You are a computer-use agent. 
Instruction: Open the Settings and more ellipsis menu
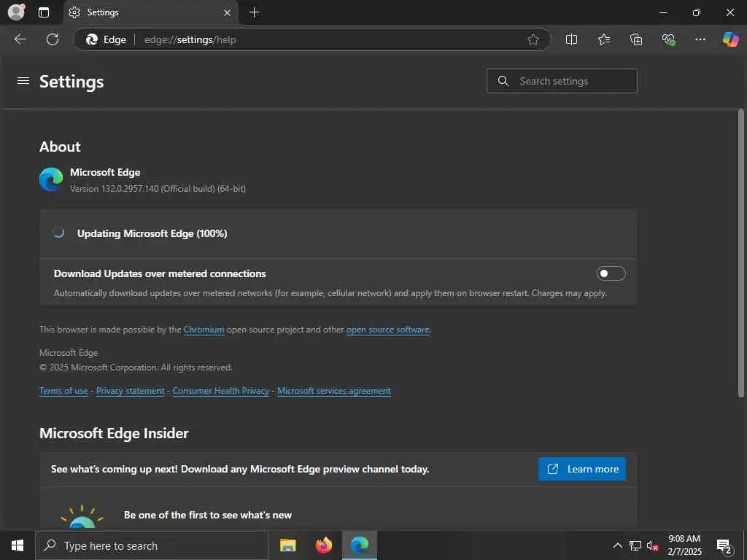pyautogui.click(x=700, y=39)
